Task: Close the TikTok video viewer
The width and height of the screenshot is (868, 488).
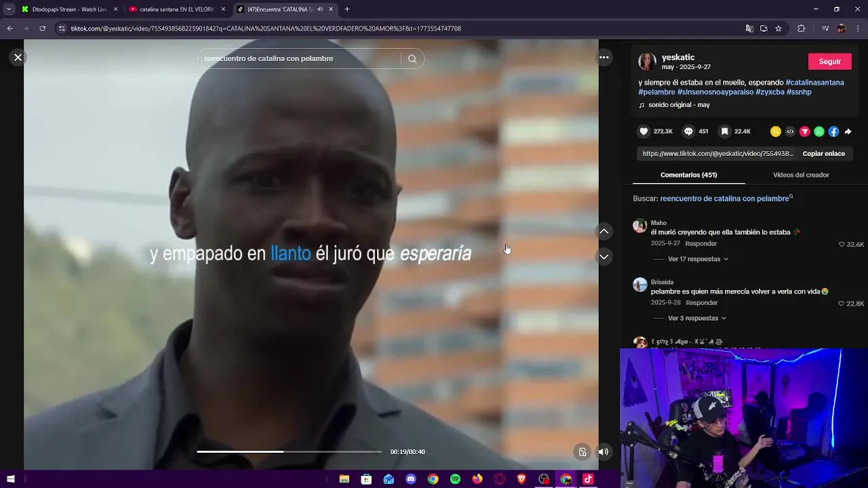Action: coord(18,58)
